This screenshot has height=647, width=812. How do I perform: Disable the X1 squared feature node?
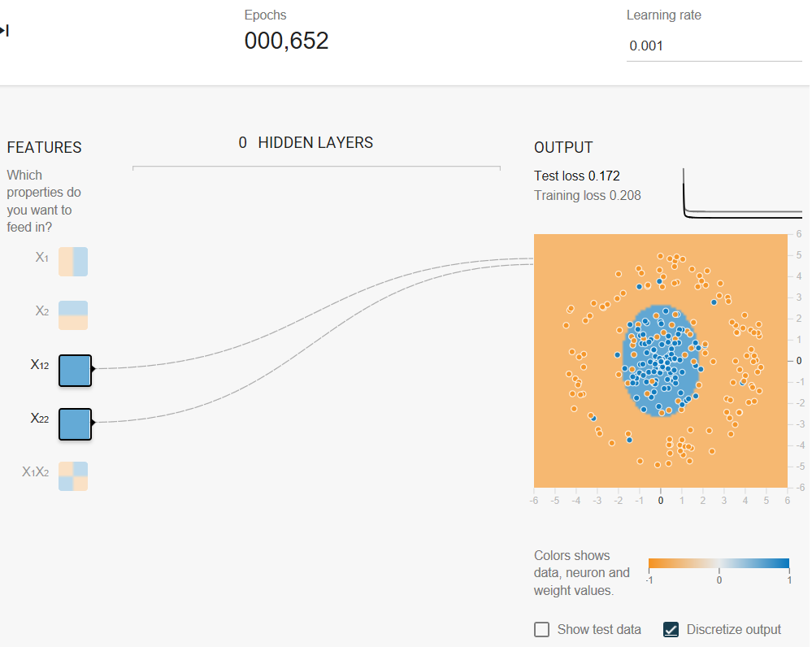coord(75,371)
